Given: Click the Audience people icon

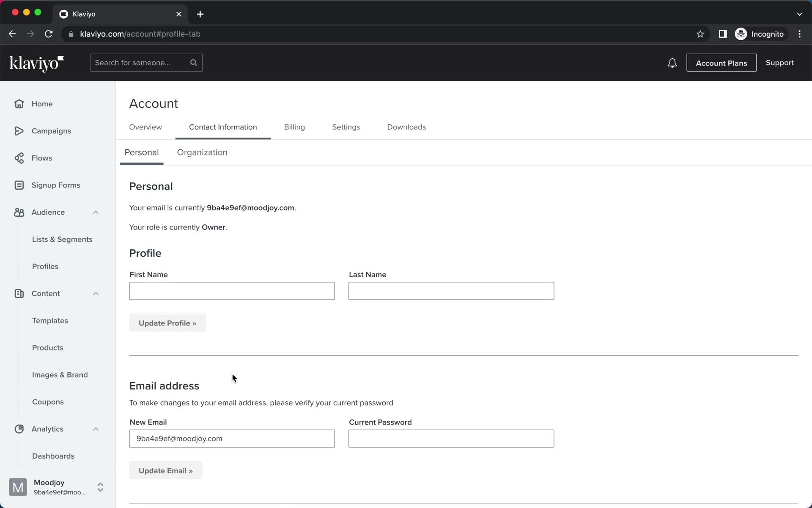Looking at the screenshot, I should (19, 212).
